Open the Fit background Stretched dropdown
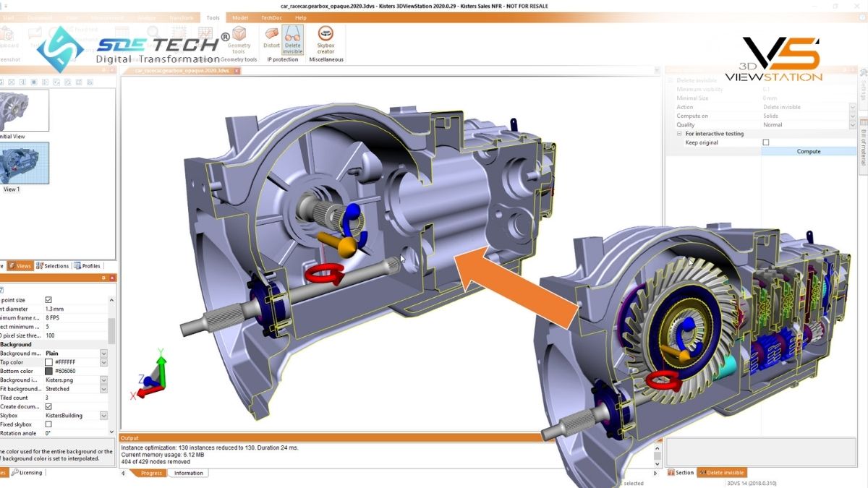Image resolution: width=868 pixels, height=488 pixels. (103, 389)
